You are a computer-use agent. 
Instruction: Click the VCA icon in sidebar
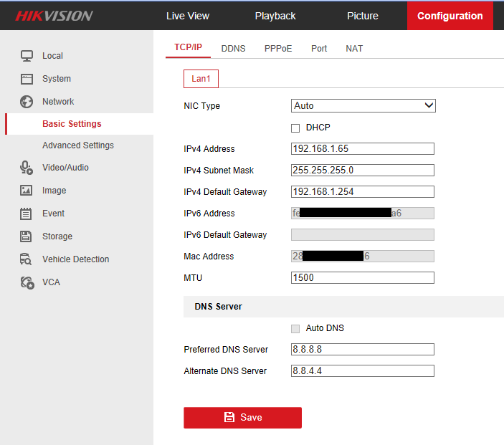point(27,282)
